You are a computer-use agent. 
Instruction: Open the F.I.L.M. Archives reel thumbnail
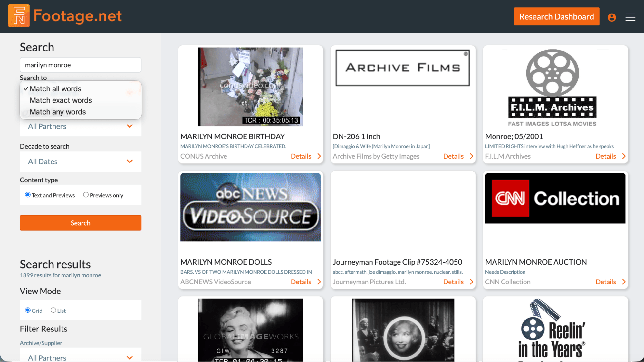[552, 88]
